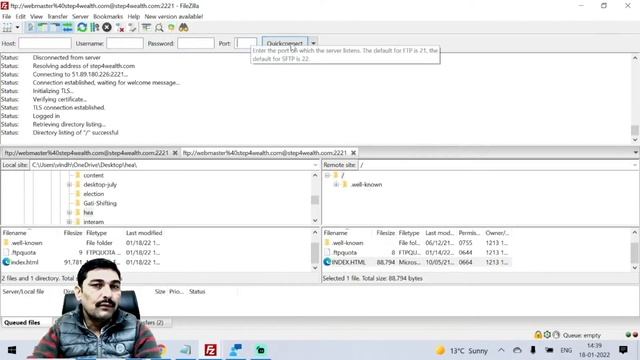Expand the interam folder node

69,222
